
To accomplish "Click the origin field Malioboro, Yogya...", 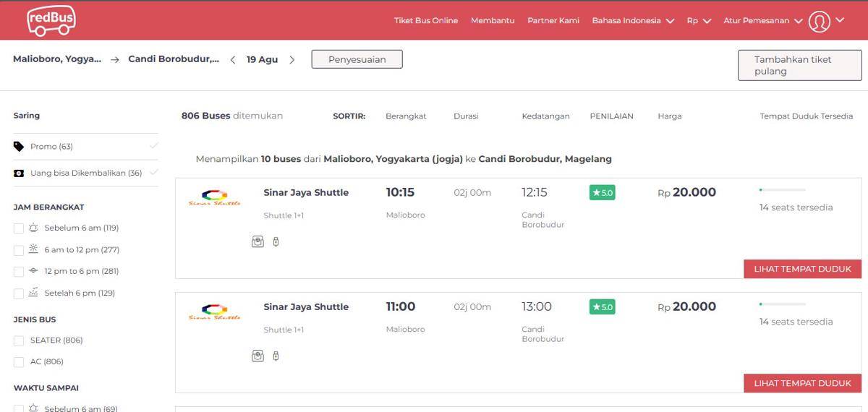I will coord(57,59).
